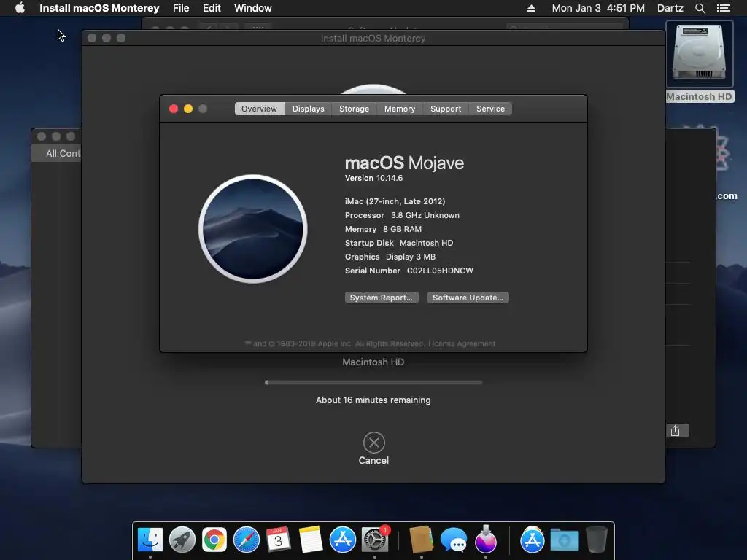Click the share icon in right background window
The image size is (747, 560).
pos(675,431)
